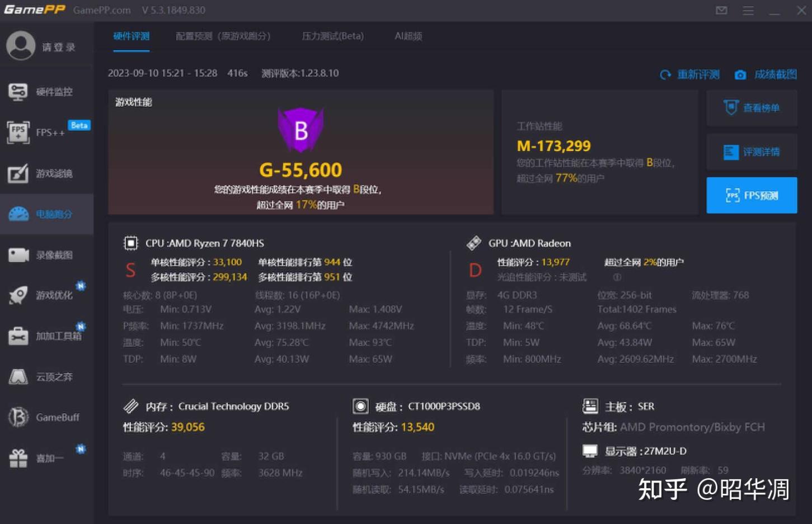Image resolution: width=812 pixels, height=524 pixels.
Task: Click the GPU :AMD Radeon label
Action: pos(529,243)
